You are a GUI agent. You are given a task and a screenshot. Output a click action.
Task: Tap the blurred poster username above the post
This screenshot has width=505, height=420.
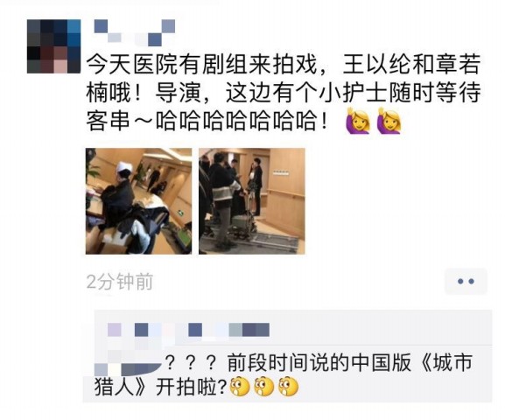(x=134, y=33)
